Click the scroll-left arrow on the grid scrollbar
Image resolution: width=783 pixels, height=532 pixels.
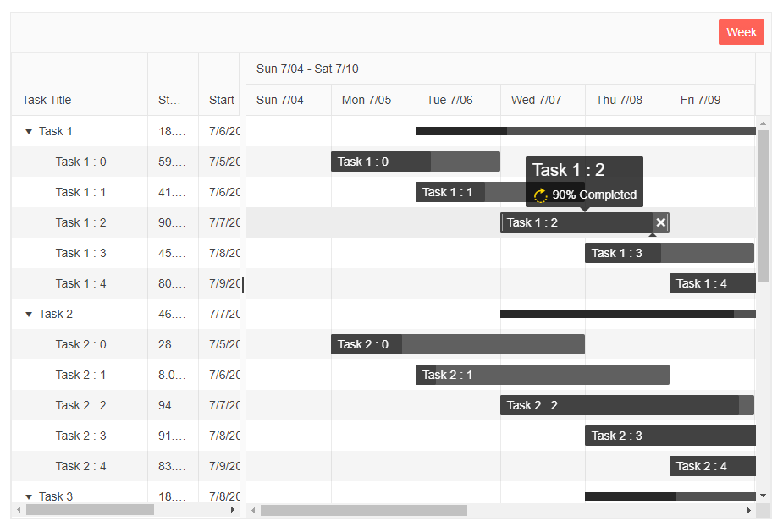(x=18, y=510)
